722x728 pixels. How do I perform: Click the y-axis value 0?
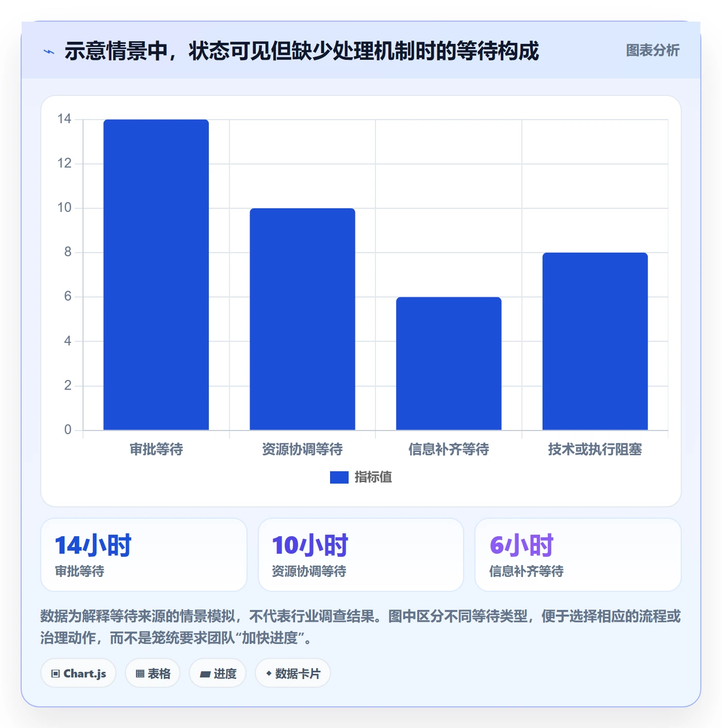click(68, 430)
